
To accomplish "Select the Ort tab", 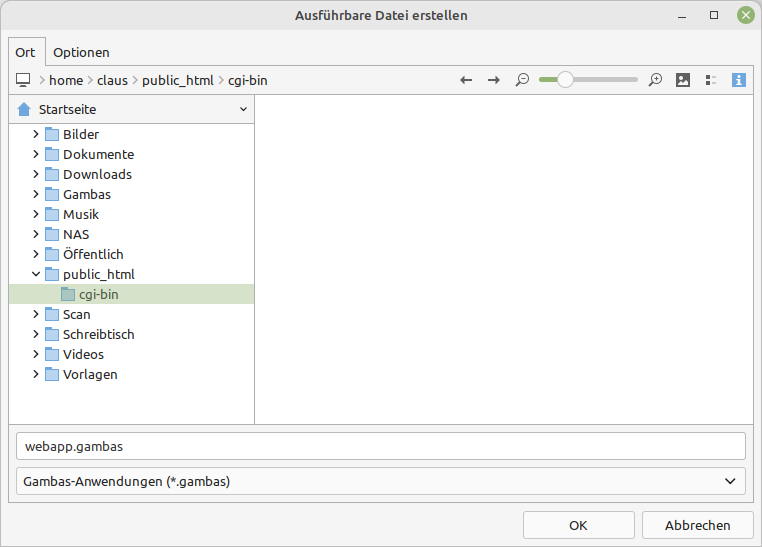I will click(x=25, y=52).
